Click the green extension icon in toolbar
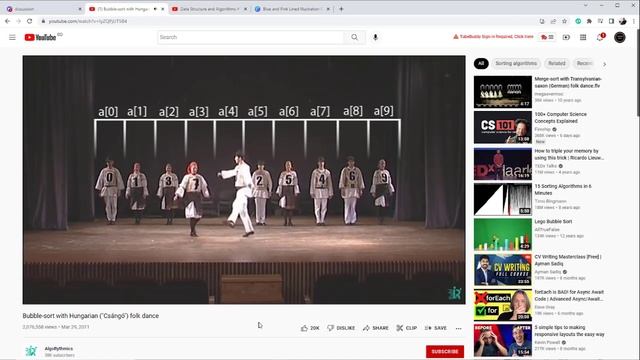This screenshot has height=360, width=640. [578, 21]
